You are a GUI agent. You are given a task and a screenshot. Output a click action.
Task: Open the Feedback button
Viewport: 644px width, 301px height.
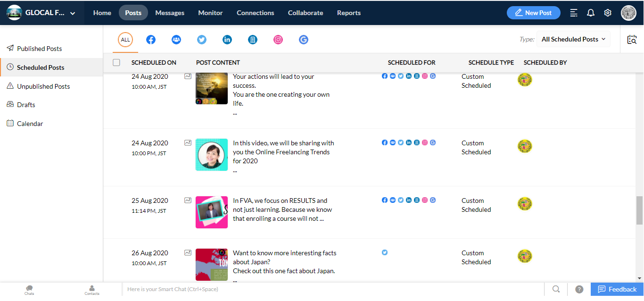(x=617, y=289)
